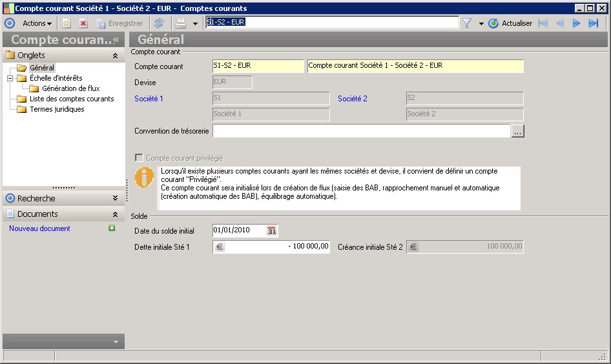Screen dimensions: 611x364
Task: Collapse the Documents panel
Action: click(115, 214)
